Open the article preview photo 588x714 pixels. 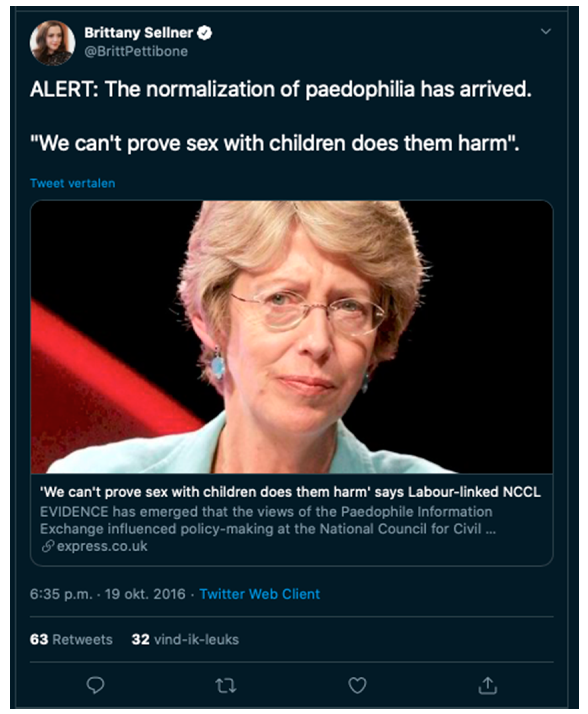[x=292, y=337]
